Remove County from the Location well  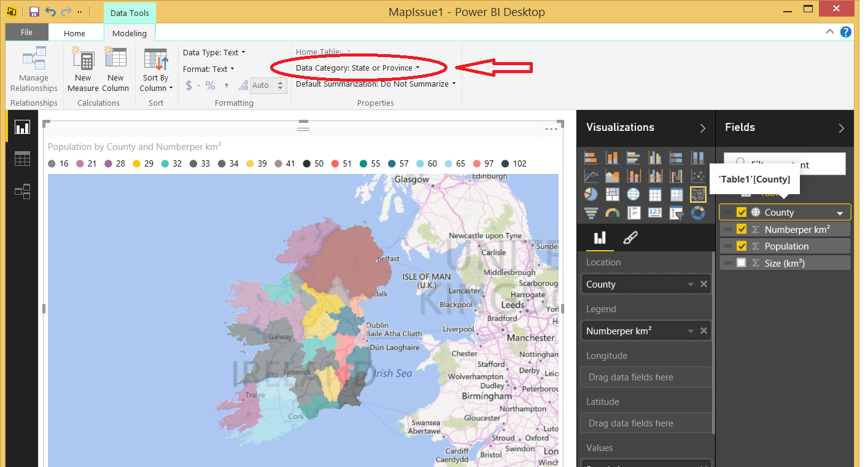[x=704, y=285]
